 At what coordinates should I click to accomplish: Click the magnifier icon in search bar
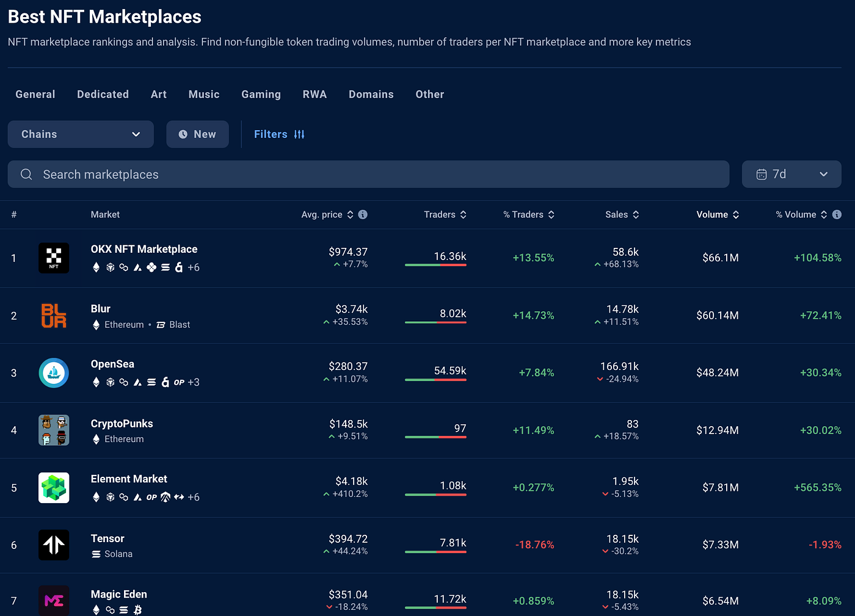(x=26, y=175)
